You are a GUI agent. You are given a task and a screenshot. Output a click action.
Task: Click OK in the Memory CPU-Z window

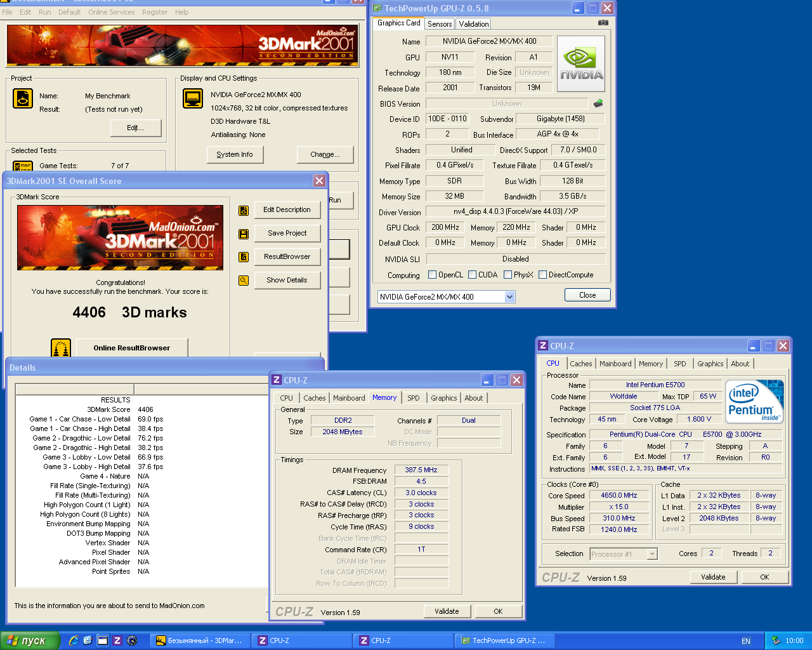(498, 611)
